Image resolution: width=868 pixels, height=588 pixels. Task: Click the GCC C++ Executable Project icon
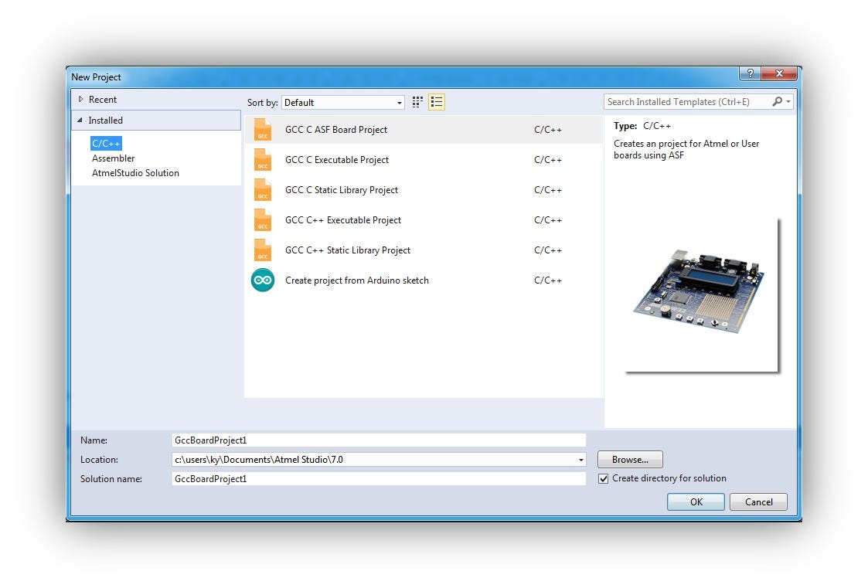[x=263, y=220]
